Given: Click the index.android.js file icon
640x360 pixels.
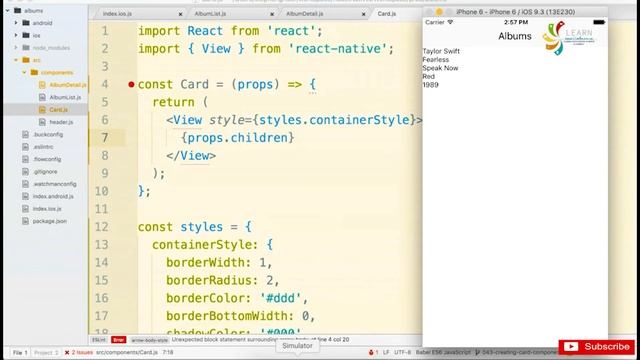Looking at the screenshot, I should [26, 196].
